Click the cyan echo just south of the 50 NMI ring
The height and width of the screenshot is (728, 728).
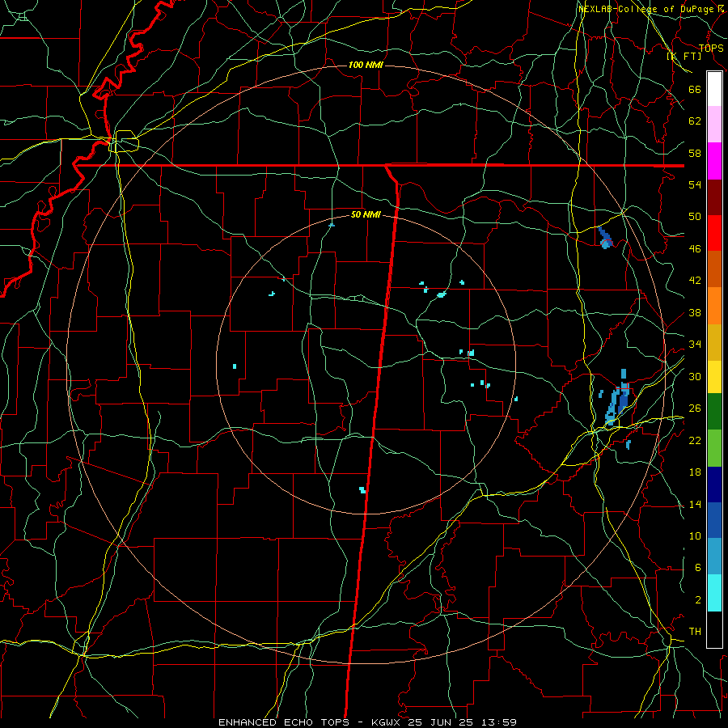(x=362, y=490)
